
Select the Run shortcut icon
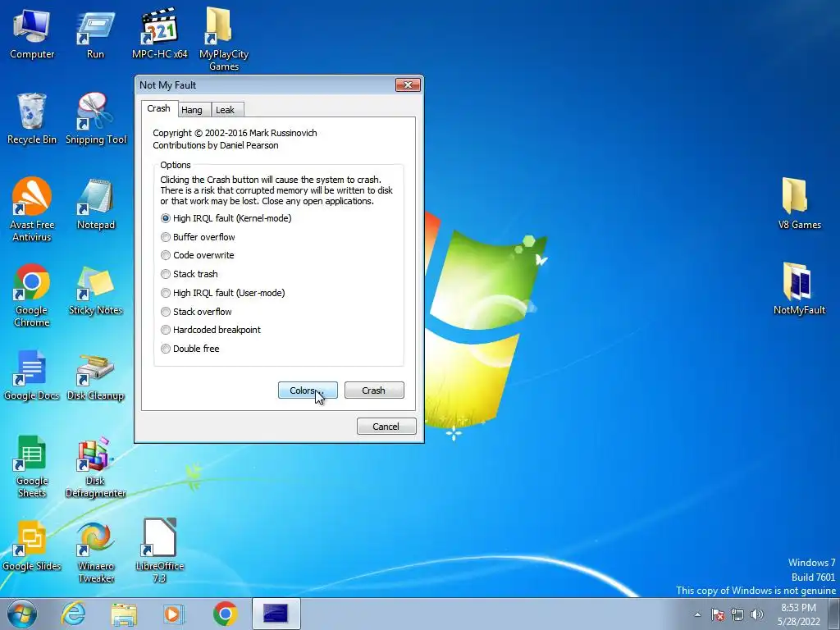tap(95, 34)
